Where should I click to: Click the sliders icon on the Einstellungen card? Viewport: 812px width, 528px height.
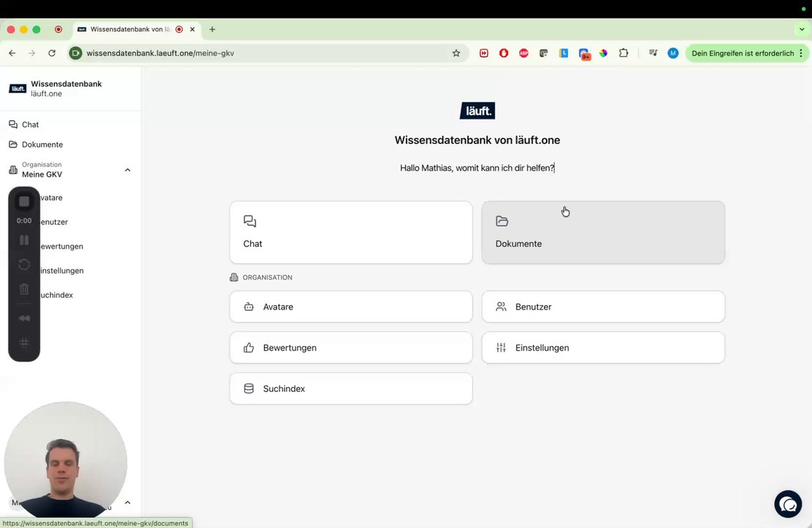pyautogui.click(x=501, y=348)
